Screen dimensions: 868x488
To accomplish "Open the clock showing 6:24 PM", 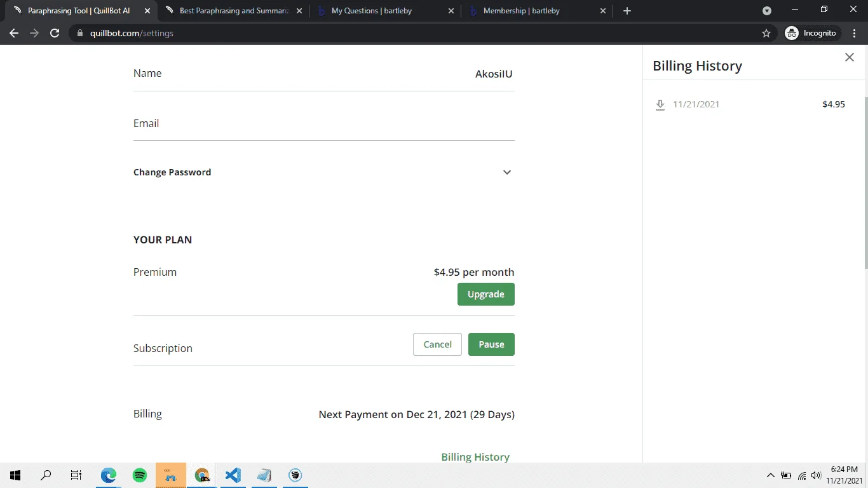I will [844, 475].
